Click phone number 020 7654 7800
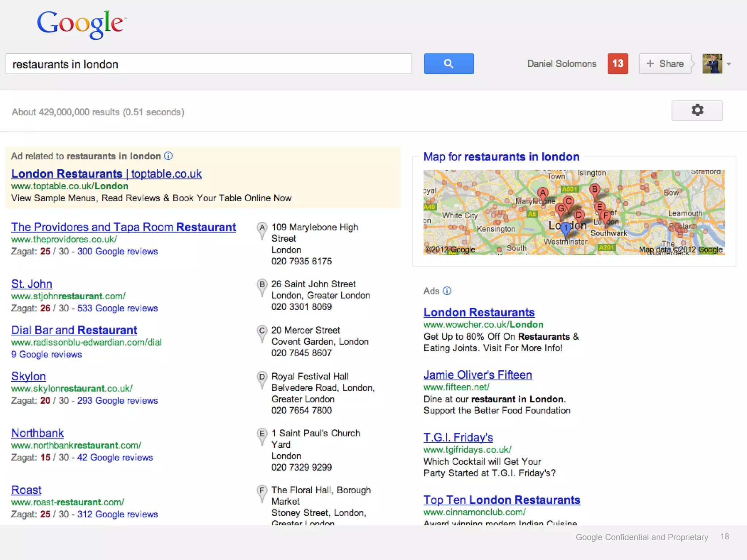The height and width of the screenshot is (560, 747). [x=302, y=411]
